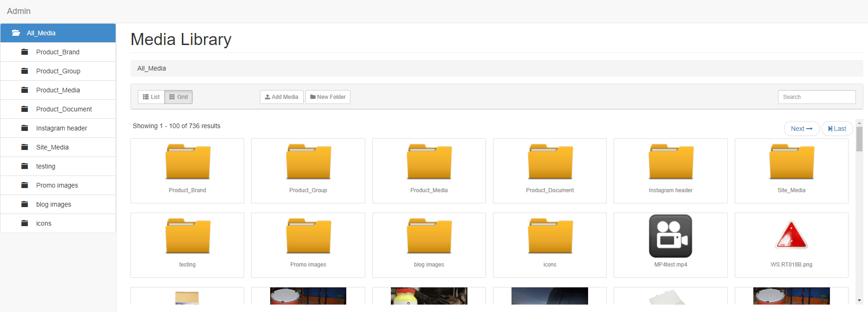Click the Promo images label under grid folder

pyautogui.click(x=308, y=265)
